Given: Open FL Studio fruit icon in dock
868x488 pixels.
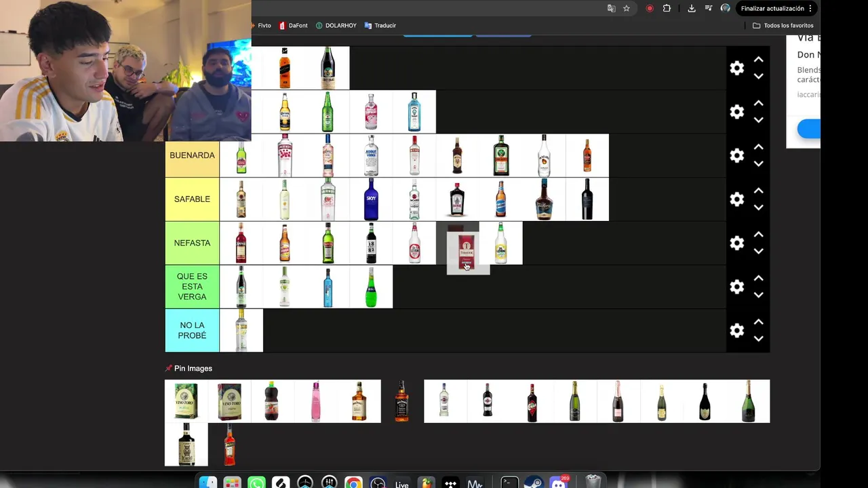Looking at the screenshot, I should pos(427,483).
